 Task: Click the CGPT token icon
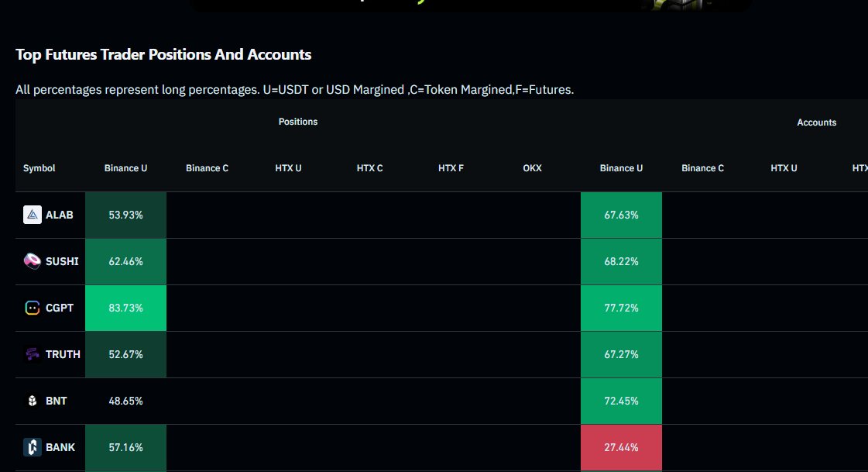click(x=32, y=308)
